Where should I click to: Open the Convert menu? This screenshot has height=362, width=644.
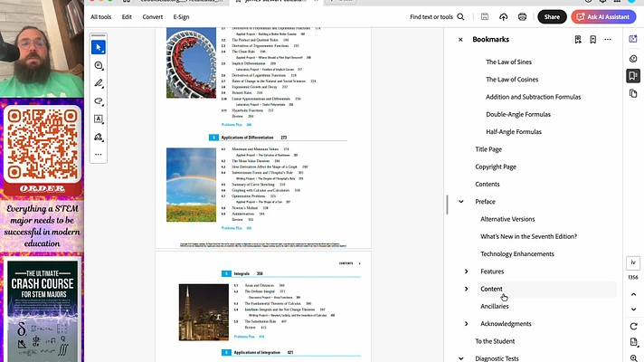click(x=152, y=17)
